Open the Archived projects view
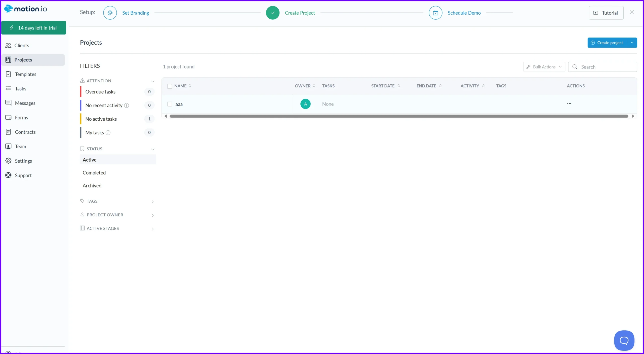644x354 pixels. coord(92,186)
